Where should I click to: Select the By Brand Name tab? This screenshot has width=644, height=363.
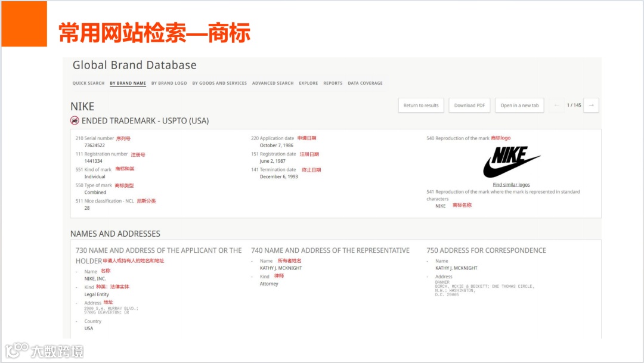[128, 83]
